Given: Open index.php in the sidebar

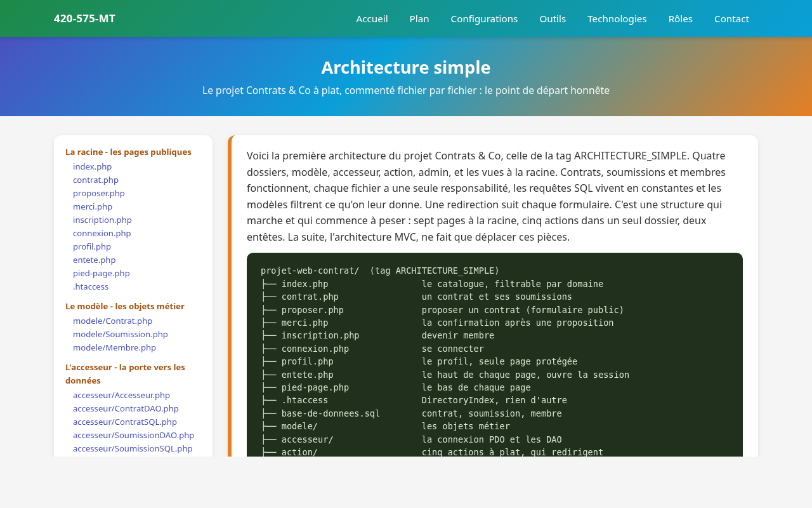Looking at the screenshot, I should tap(92, 166).
